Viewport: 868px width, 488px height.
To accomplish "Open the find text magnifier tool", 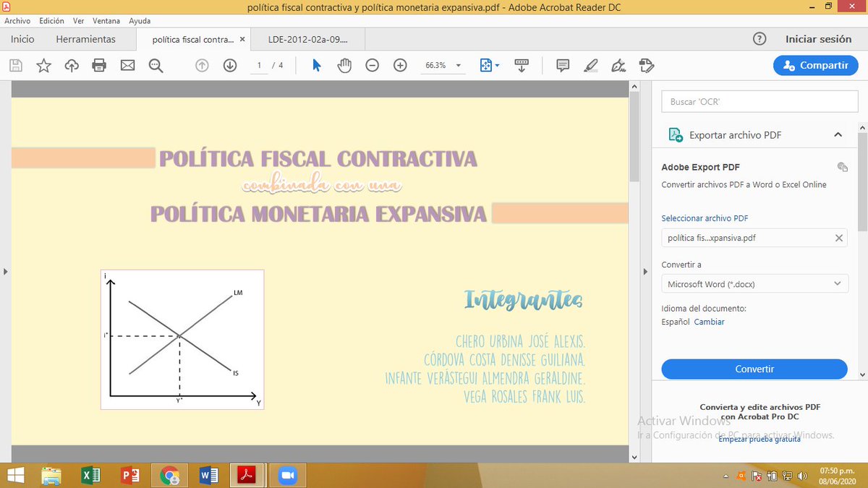I will (x=156, y=65).
